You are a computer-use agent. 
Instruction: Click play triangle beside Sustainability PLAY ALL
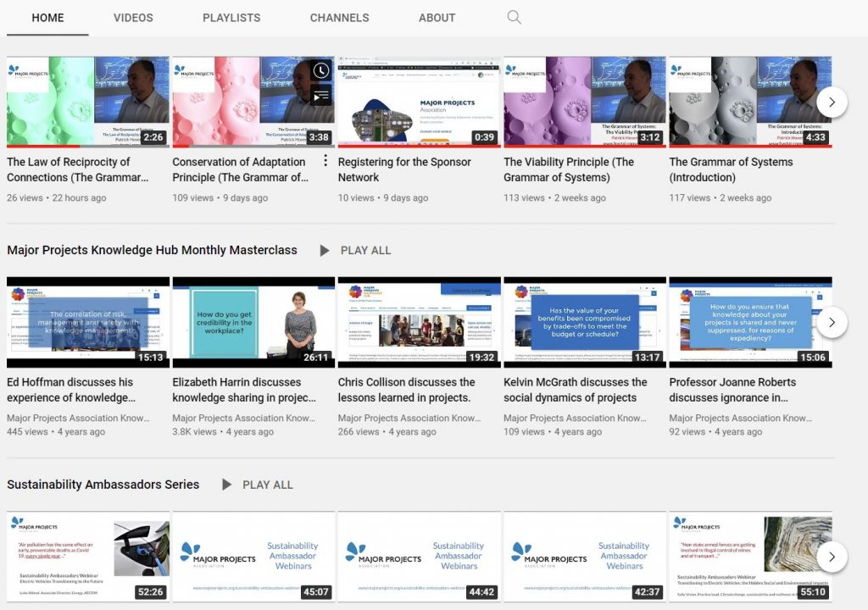[226, 485]
